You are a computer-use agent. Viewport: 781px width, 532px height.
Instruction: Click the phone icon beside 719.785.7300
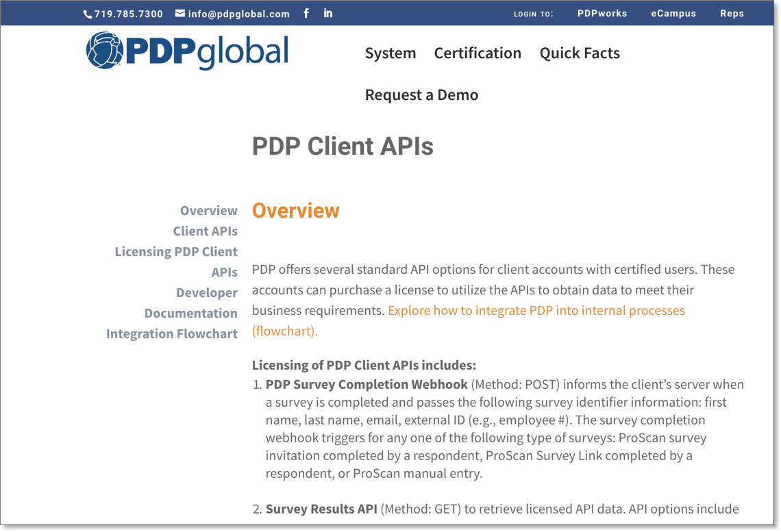pyautogui.click(x=88, y=14)
